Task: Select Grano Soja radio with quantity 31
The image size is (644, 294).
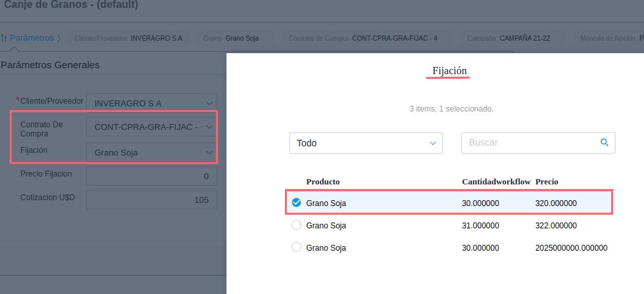Action: 296,225
